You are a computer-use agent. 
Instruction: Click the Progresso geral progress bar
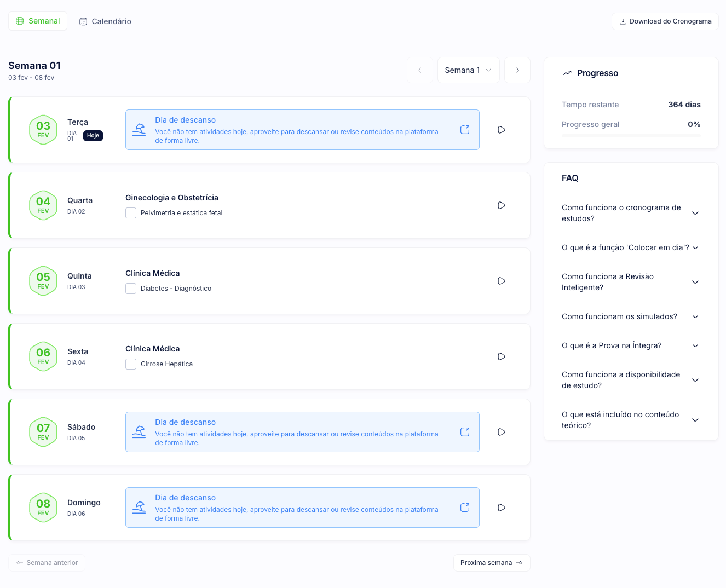631,135
